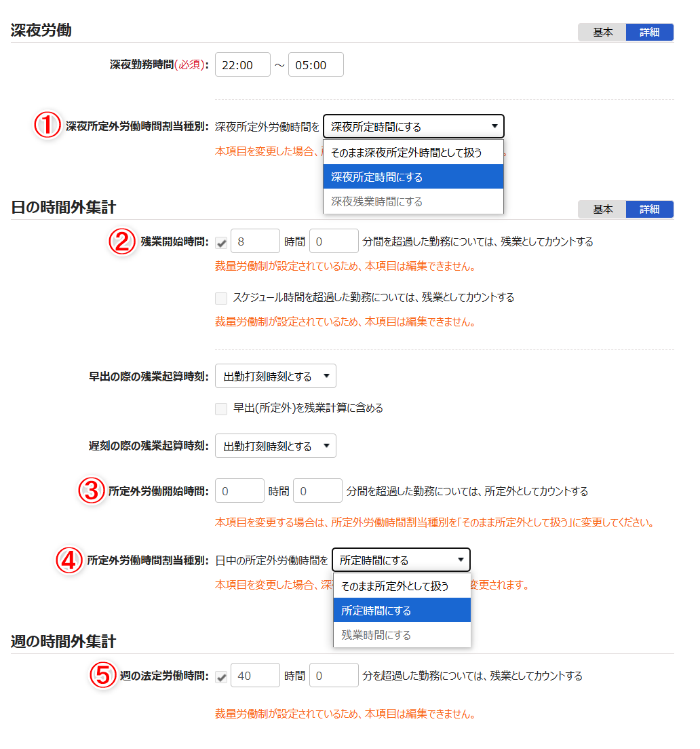Click the 40 hour field of 週の法定労働時間
700x749 pixels.
click(255, 674)
